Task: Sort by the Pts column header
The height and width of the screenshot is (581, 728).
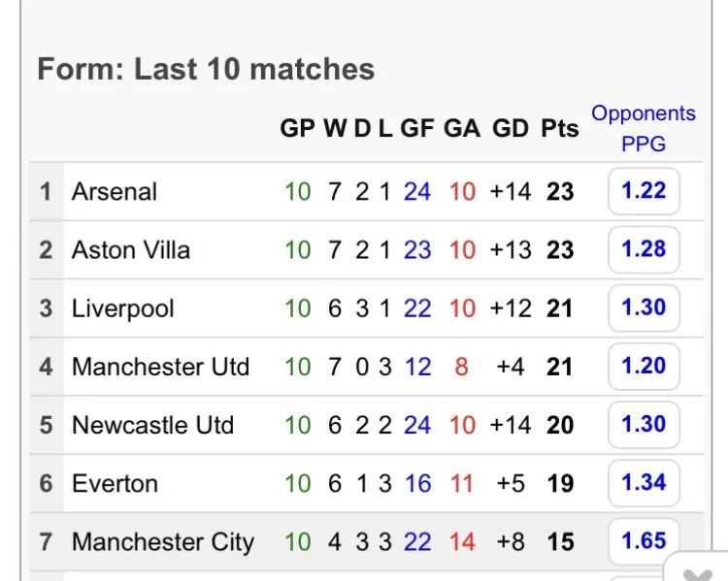Action: coord(559,129)
